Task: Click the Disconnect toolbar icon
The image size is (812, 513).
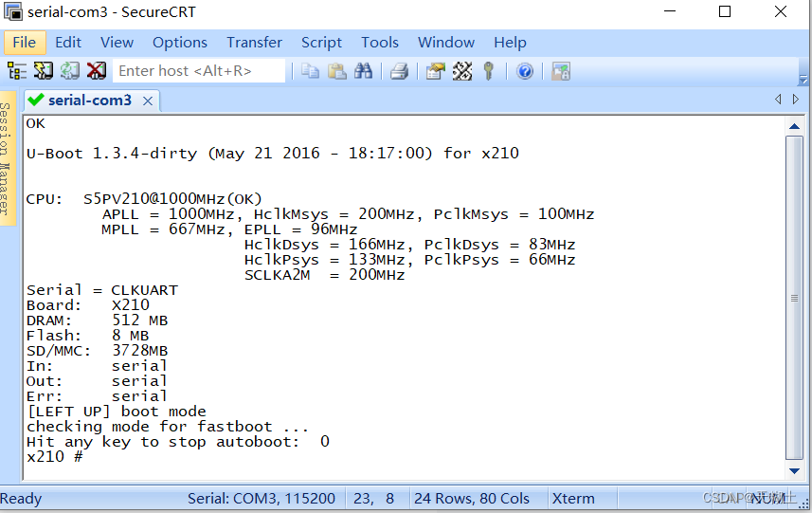Action: [97, 71]
